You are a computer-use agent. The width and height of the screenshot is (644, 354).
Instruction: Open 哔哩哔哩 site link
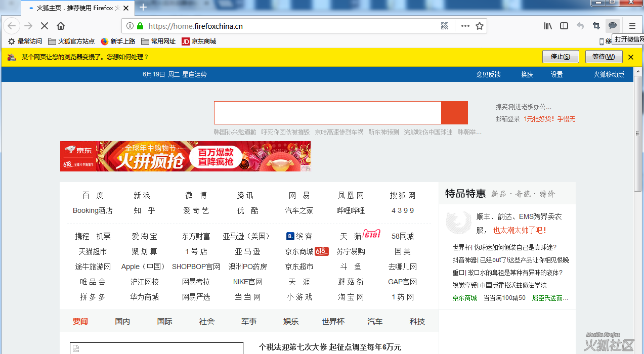point(351,210)
